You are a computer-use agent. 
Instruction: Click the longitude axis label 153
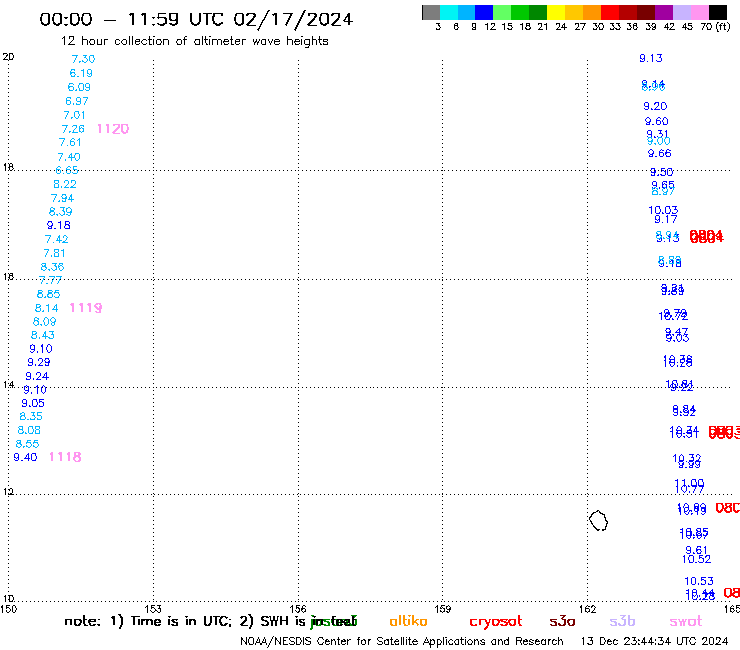pyautogui.click(x=153, y=609)
